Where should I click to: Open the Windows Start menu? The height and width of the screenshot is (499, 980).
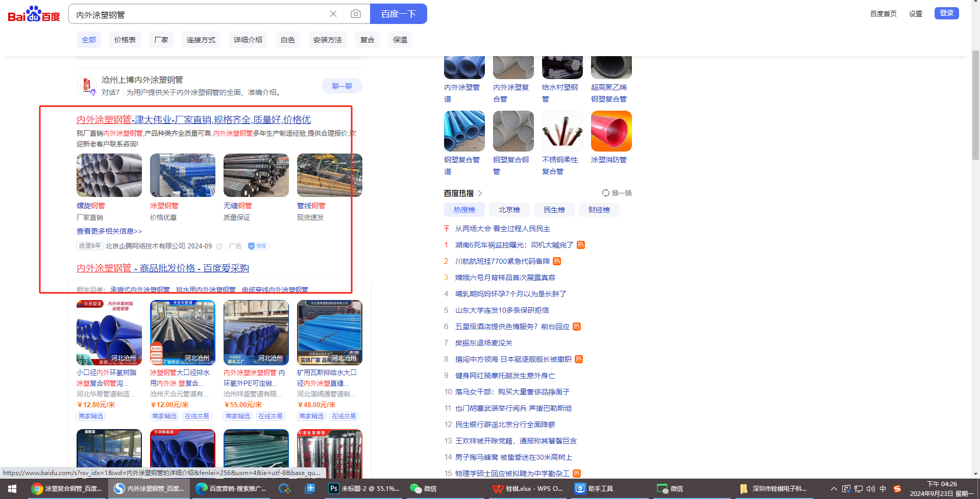(12, 489)
